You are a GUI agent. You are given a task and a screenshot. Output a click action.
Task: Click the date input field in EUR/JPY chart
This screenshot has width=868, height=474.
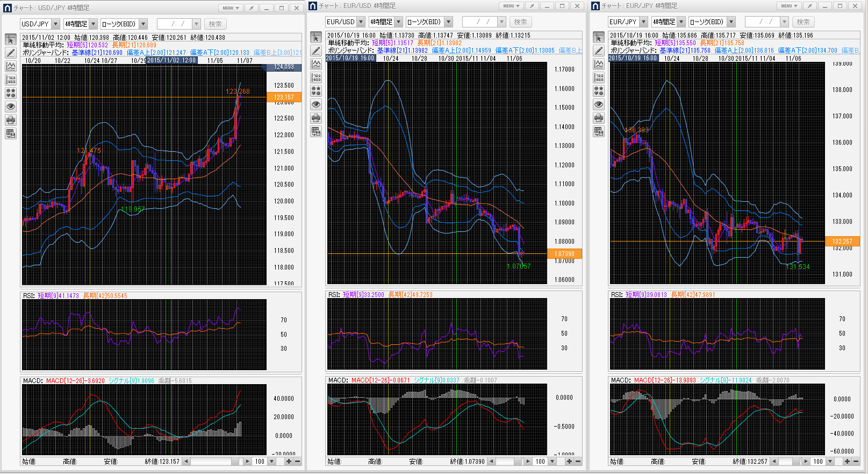click(762, 22)
